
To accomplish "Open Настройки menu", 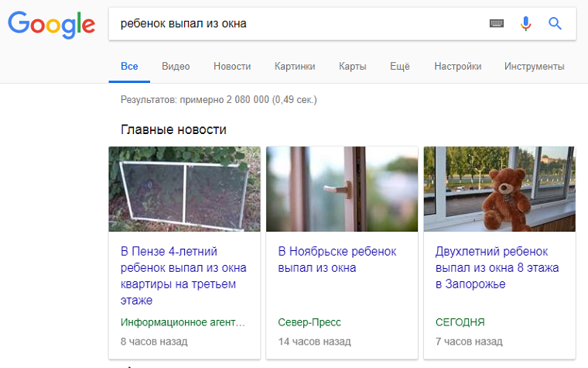I will pyautogui.click(x=458, y=67).
